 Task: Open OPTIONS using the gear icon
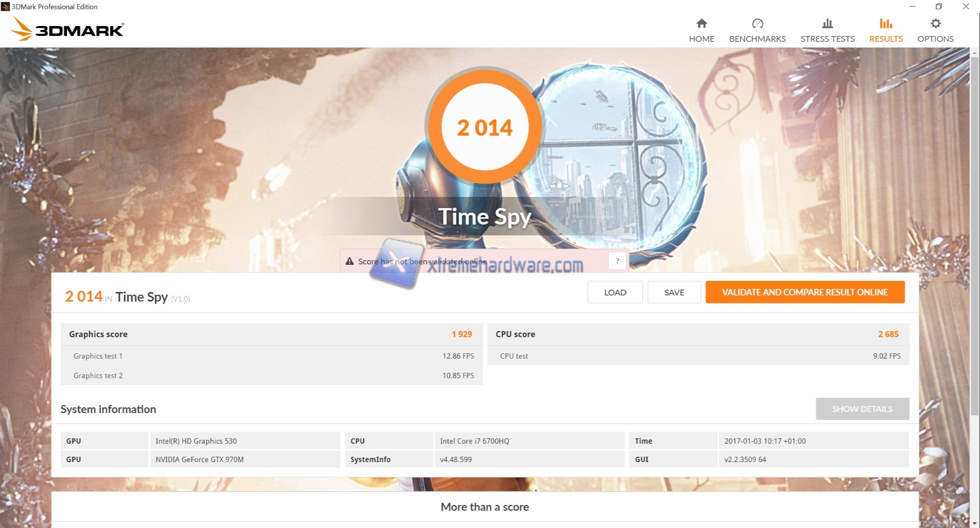click(x=935, y=24)
